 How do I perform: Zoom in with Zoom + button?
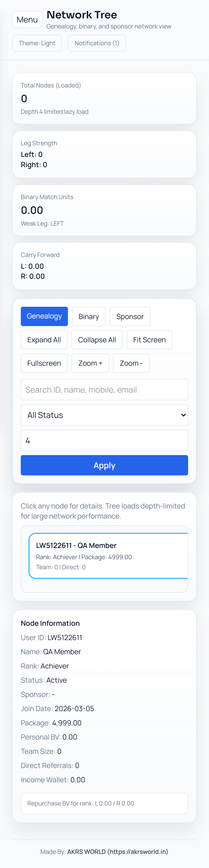(x=90, y=363)
